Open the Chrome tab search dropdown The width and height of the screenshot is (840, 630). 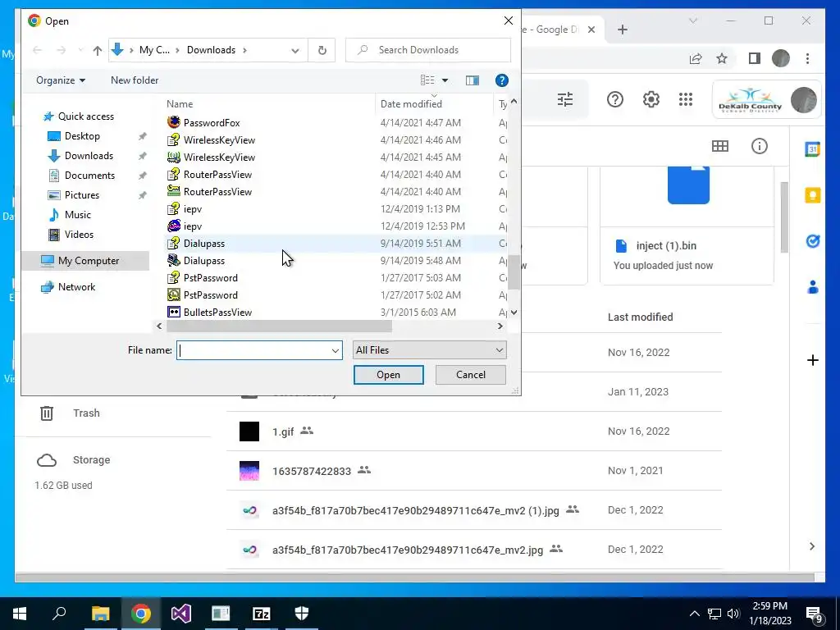point(692,21)
